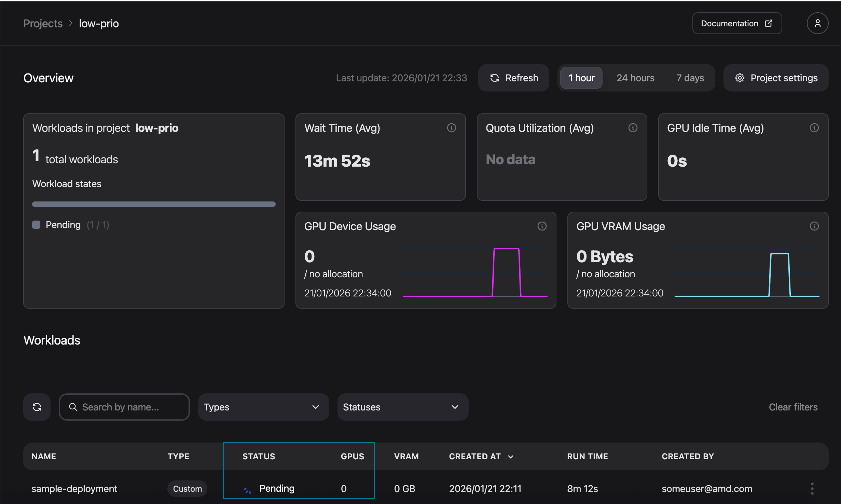The image size is (841, 504).
Task: Click workloads table refresh icon button
Action: pos(37,407)
